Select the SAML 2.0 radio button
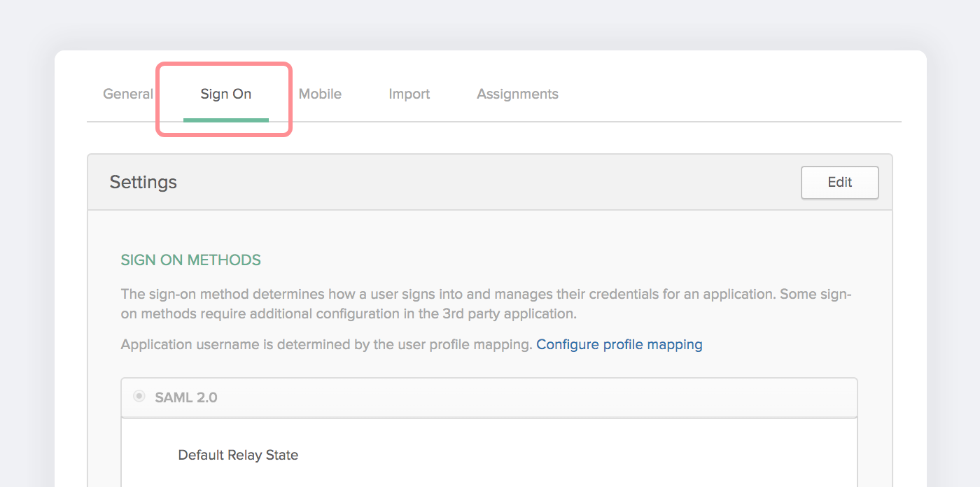This screenshot has width=980, height=487. tap(139, 397)
